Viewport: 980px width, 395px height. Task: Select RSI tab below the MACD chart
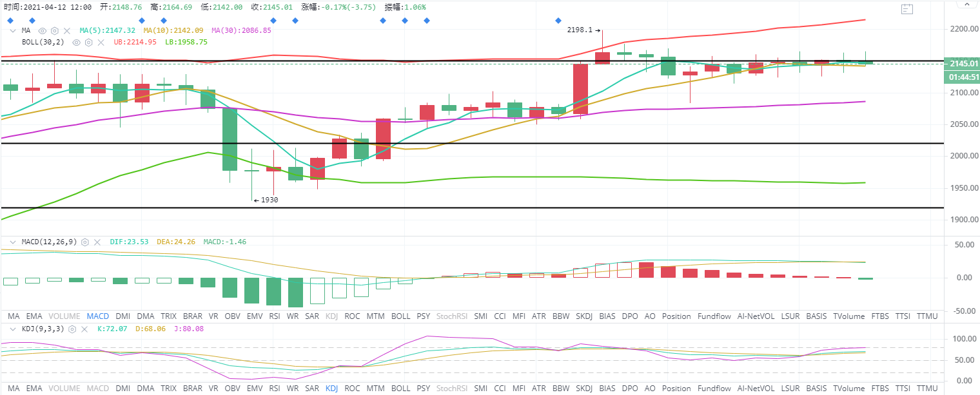click(274, 316)
